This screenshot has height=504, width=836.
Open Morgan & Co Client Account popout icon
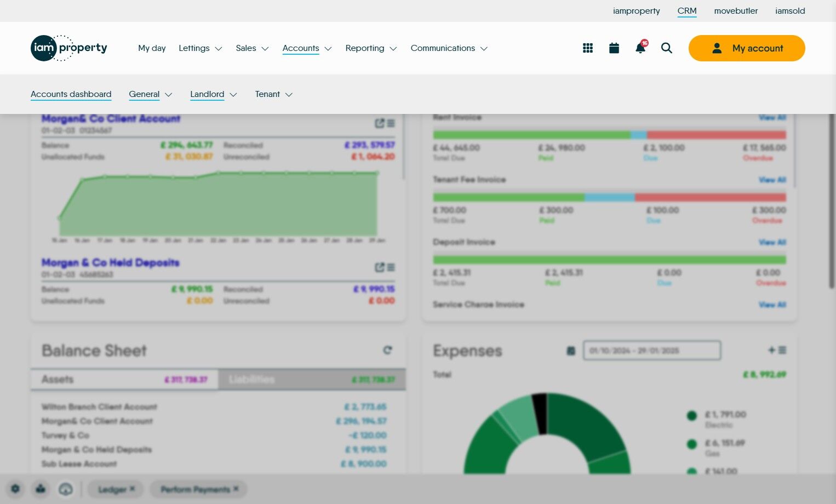tap(380, 123)
